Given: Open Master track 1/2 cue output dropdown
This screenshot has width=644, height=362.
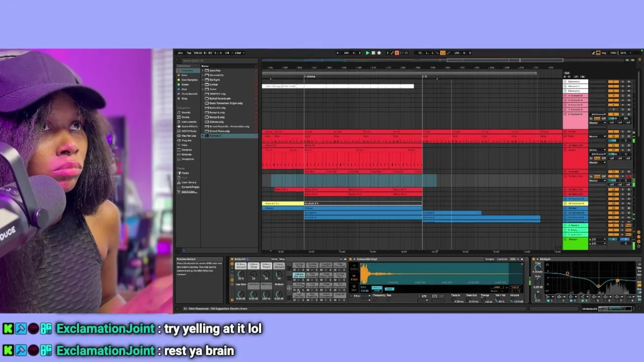Looking at the screenshot, I should [x=598, y=239].
